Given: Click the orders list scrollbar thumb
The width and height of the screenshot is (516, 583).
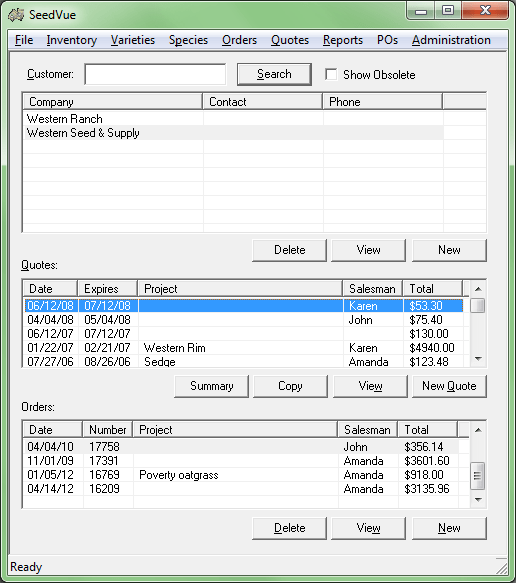Looking at the screenshot, I should coord(478,476).
